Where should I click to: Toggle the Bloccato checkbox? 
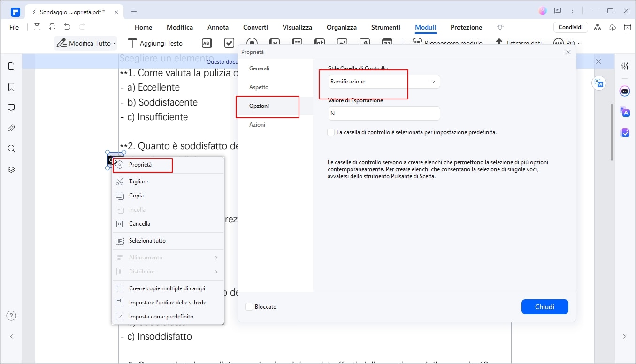249,307
